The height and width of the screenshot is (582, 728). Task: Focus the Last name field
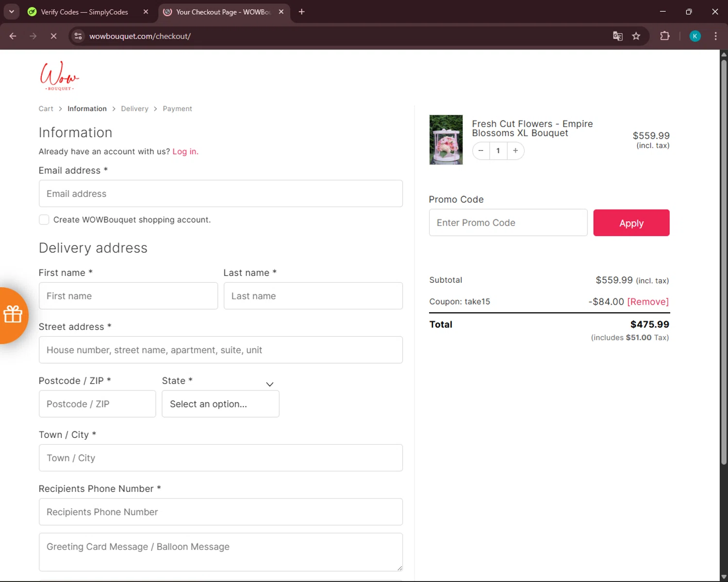313,296
